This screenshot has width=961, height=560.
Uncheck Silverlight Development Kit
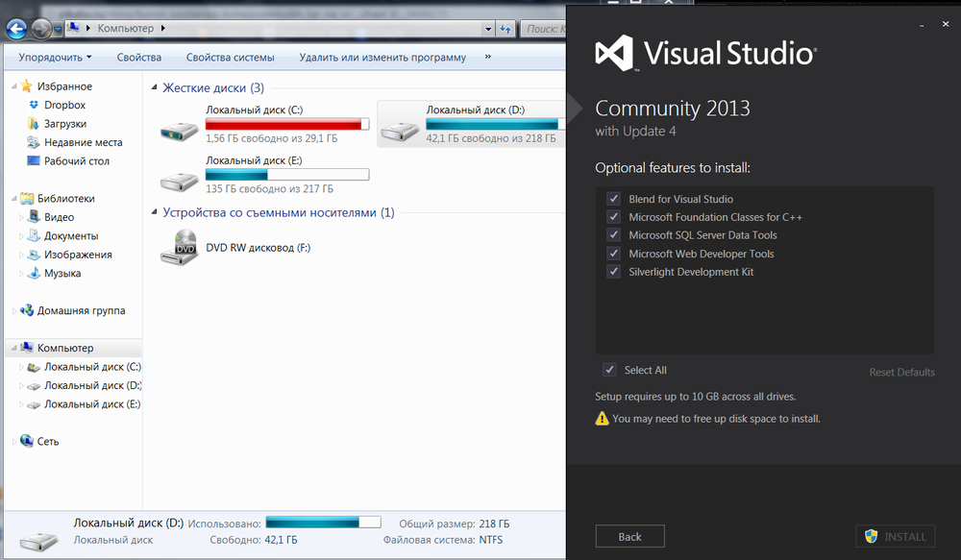[613, 272]
